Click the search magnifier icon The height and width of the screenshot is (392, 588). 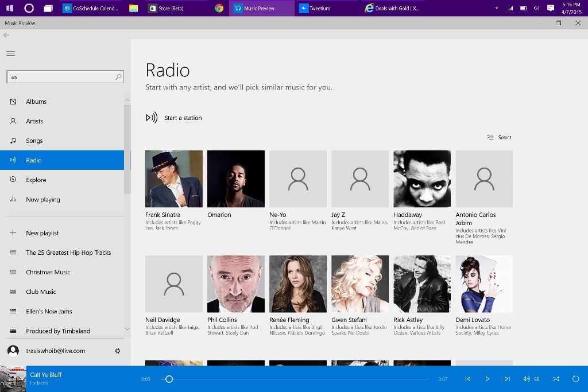click(x=118, y=77)
